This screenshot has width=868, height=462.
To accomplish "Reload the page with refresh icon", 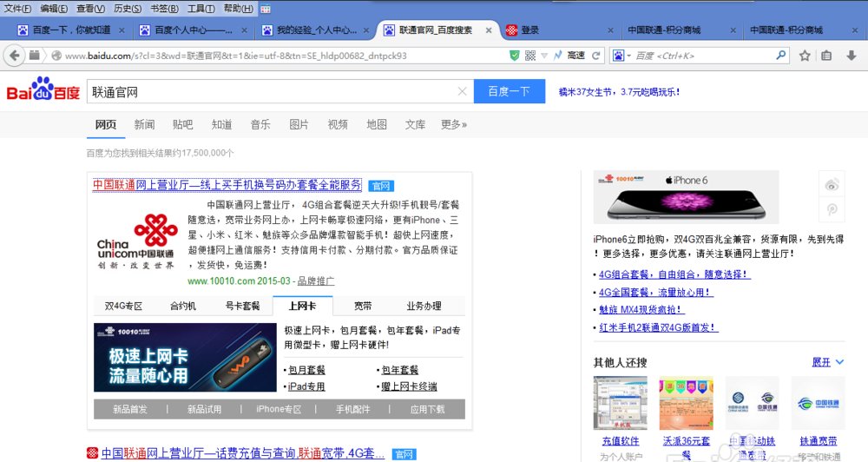I will pos(596,56).
